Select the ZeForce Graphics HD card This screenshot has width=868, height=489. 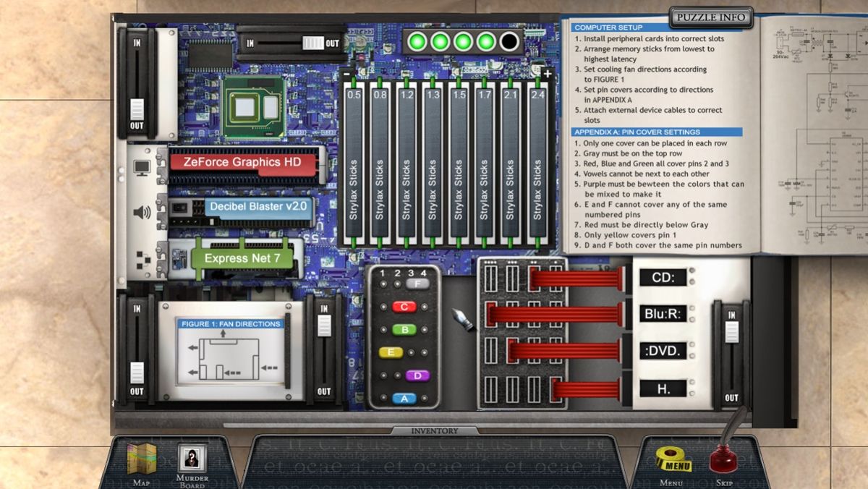tap(243, 163)
